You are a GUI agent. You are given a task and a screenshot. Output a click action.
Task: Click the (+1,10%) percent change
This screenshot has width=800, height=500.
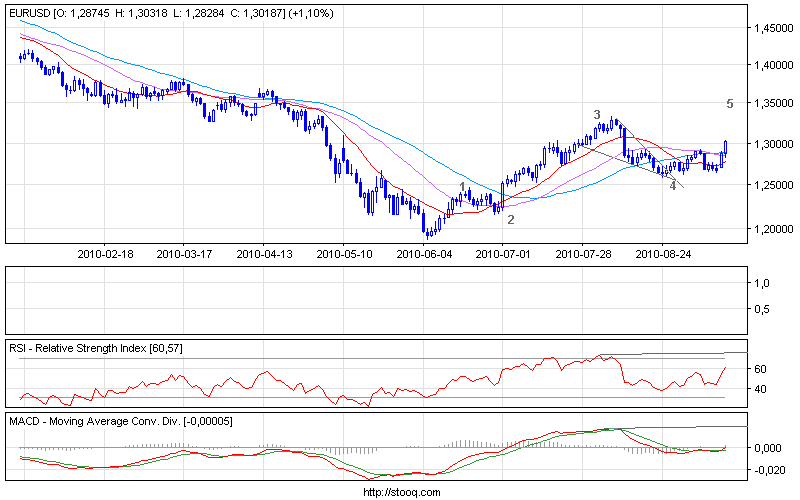pyautogui.click(x=311, y=13)
